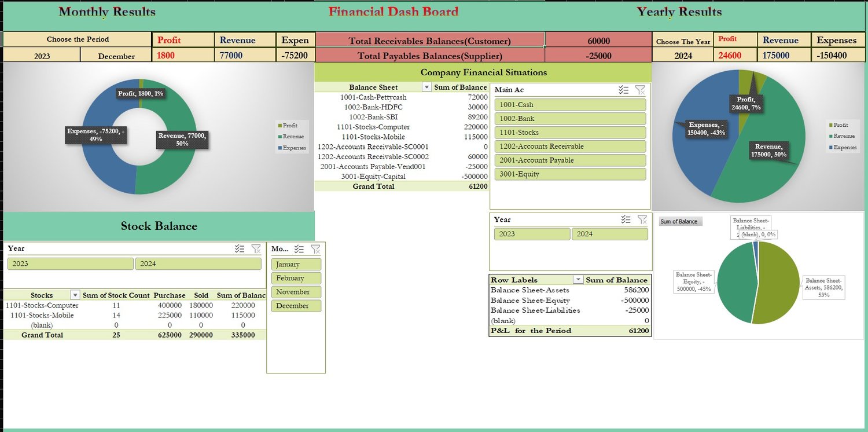Select 1001-Cash in the Main Ac slicer
The width and height of the screenshot is (868, 432).
pos(570,105)
